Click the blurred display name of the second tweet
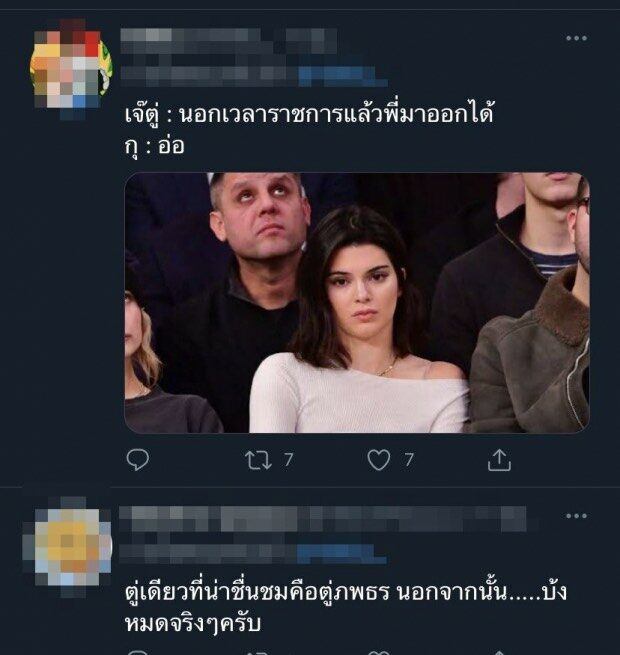Image resolution: width=620 pixels, height=655 pixels. point(323,519)
